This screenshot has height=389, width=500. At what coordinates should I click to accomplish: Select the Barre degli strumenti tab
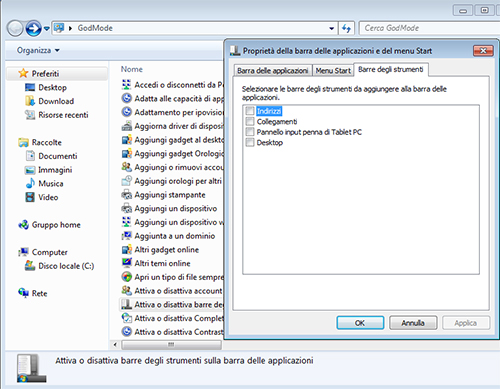coord(391,69)
